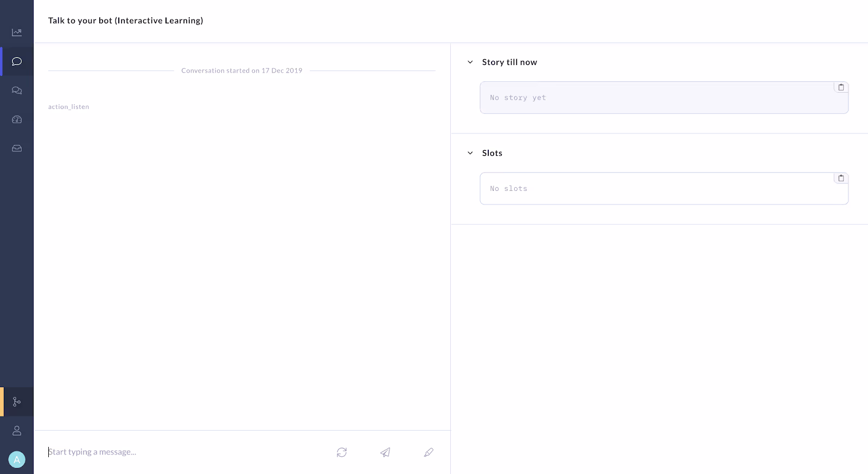Image resolution: width=868 pixels, height=474 pixels.
Task: Collapse the Story till now section
Action: pyautogui.click(x=470, y=62)
